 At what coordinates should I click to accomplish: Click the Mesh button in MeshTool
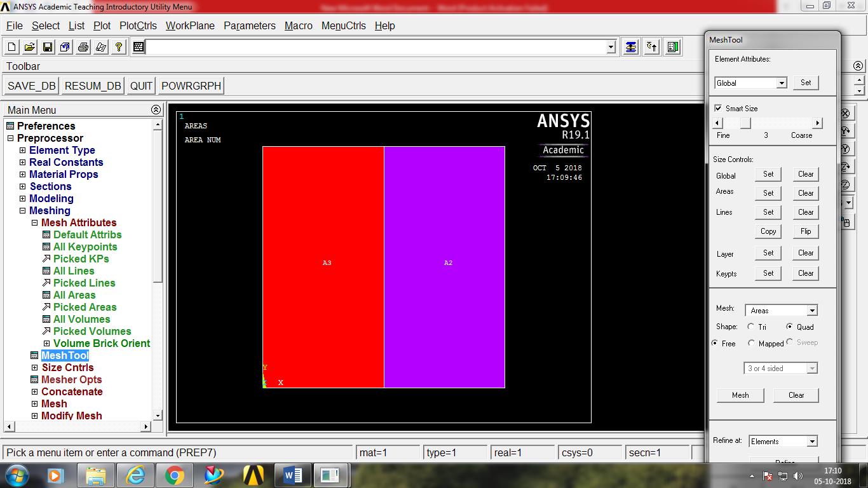click(740, 395)
